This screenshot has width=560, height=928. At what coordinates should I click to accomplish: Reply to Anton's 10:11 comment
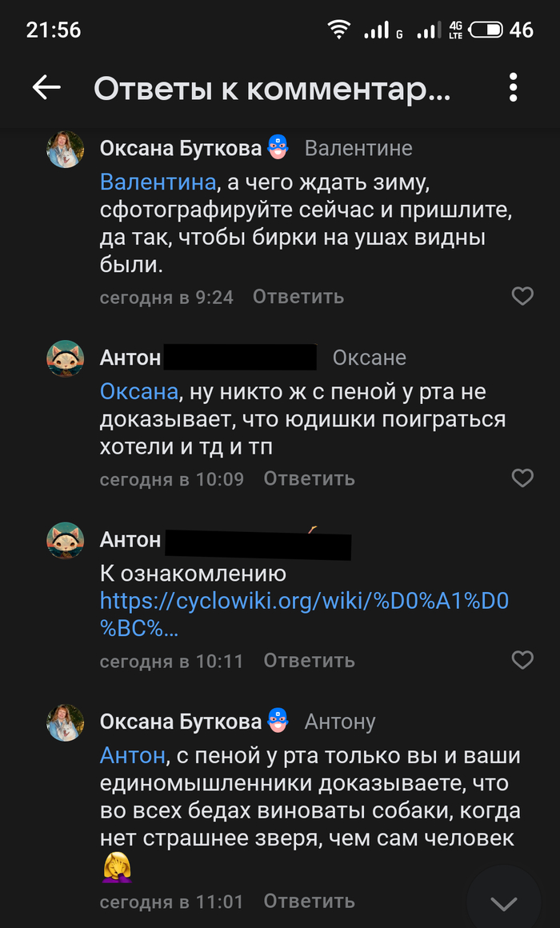(309, 661)
